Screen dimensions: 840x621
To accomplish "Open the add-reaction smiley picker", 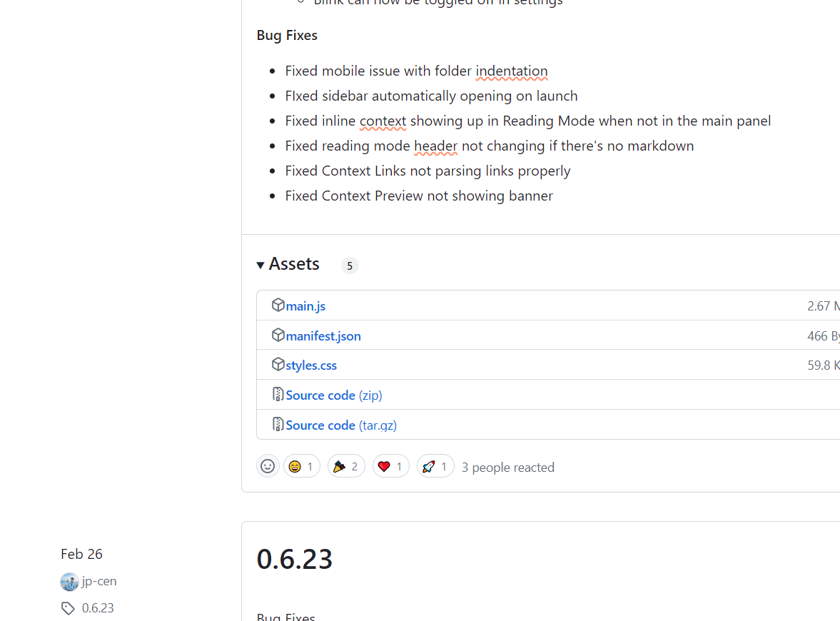I will coord(268,465).
